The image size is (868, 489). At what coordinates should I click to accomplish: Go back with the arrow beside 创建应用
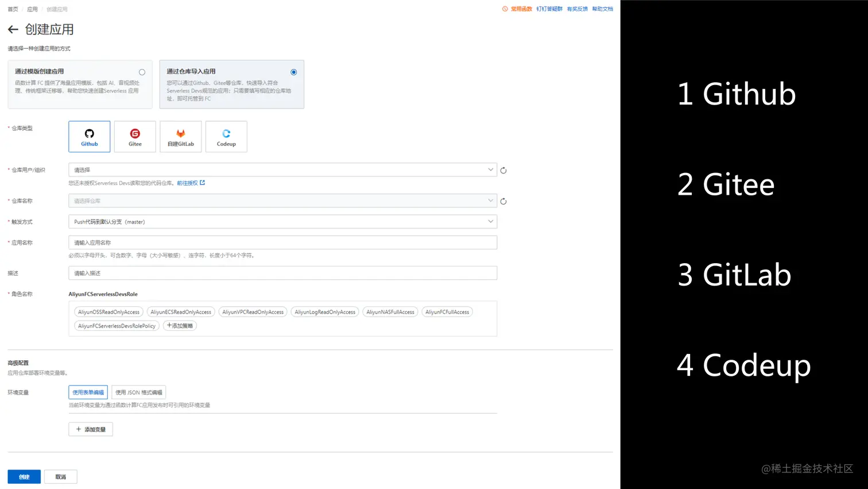pos(13,29)
